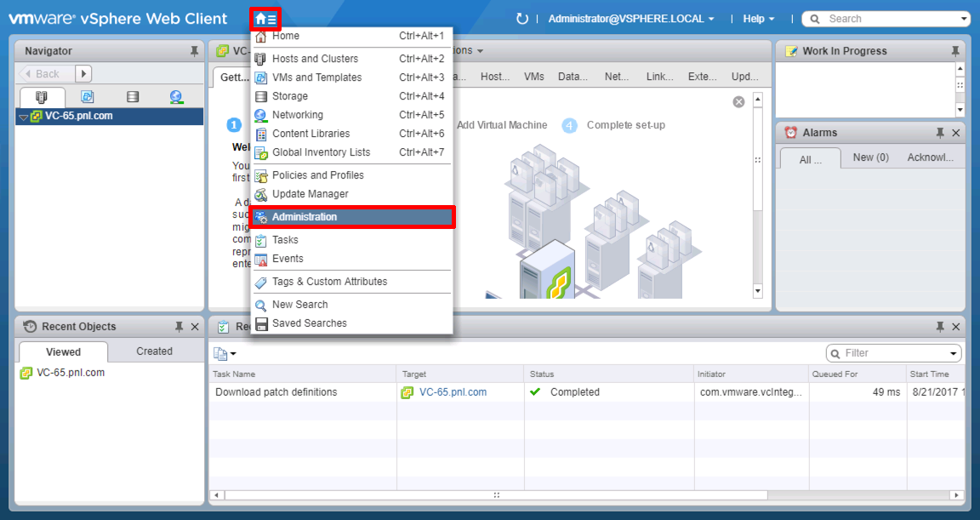The width and height of the screenshot is (980, 520).
Task: Open Tags & Custom Attributes from menu
Action: click(x=351, y=282)
